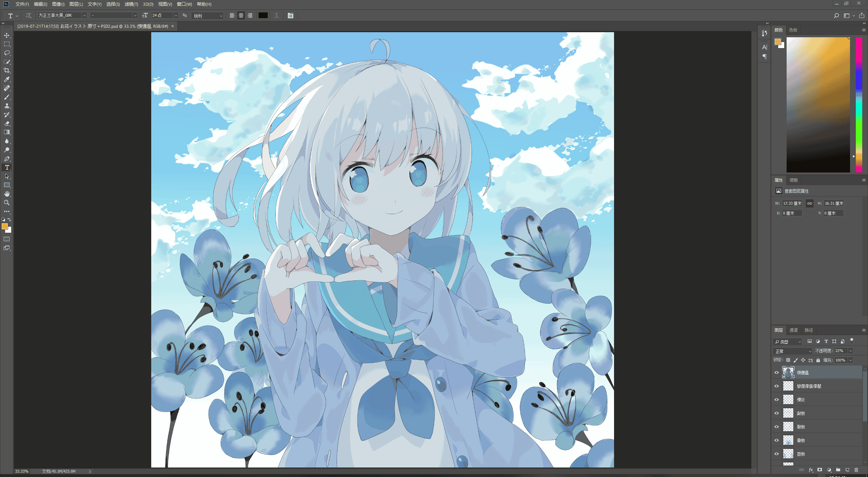Click the fx layer style icon

[x=811, y=470]
